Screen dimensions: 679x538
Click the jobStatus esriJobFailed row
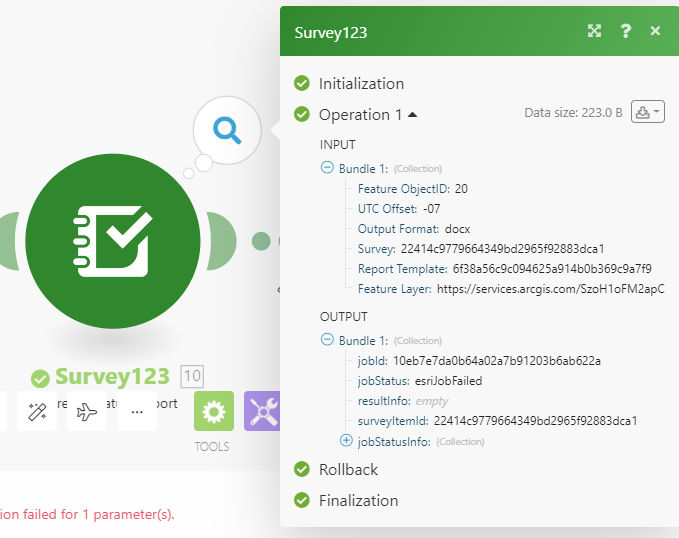tap(420, 381)
